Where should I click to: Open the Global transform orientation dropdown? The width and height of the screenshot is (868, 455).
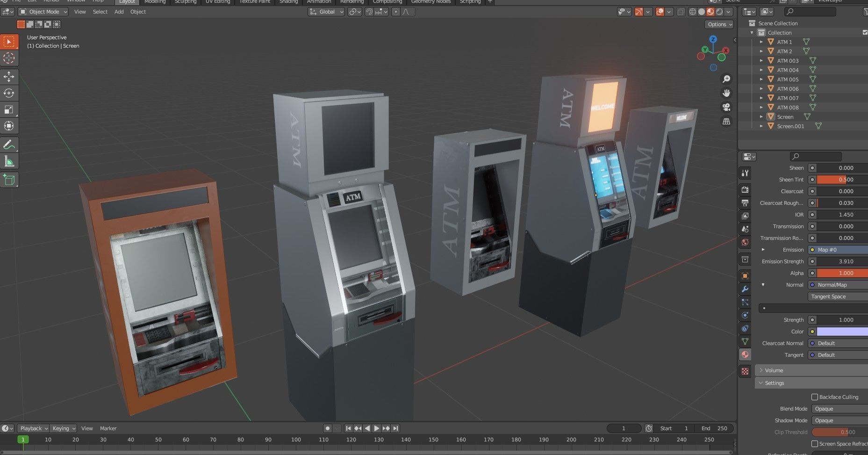coord(326,12)
